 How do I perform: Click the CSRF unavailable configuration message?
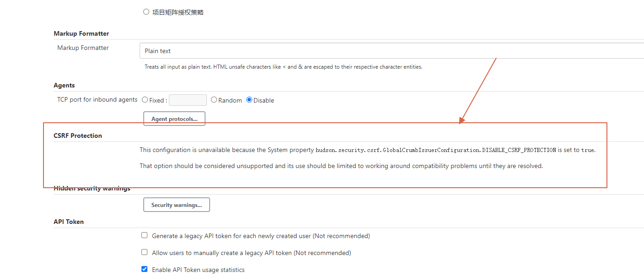point(368,150)
